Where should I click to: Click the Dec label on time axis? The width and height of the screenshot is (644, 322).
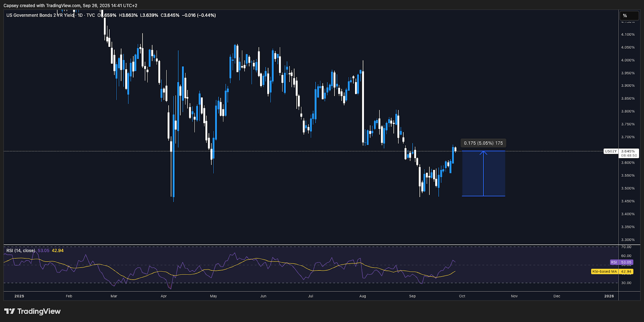[x=557, y=296]
